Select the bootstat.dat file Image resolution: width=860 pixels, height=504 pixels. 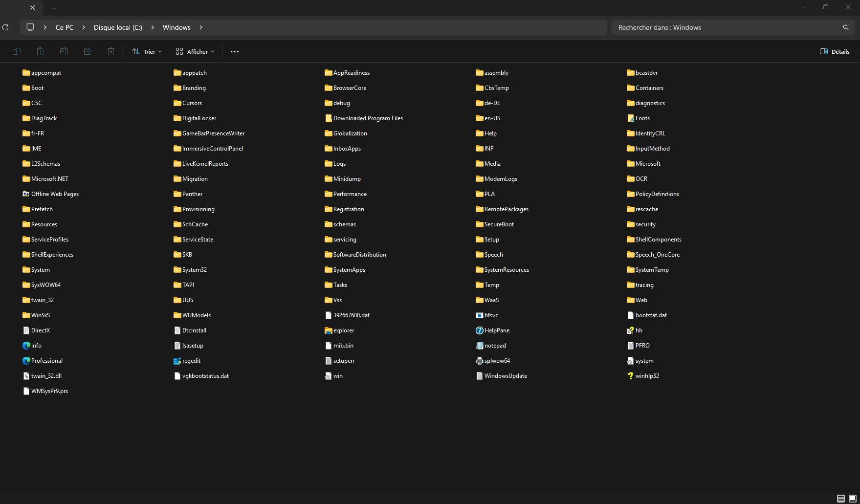[x=647, y=315]
